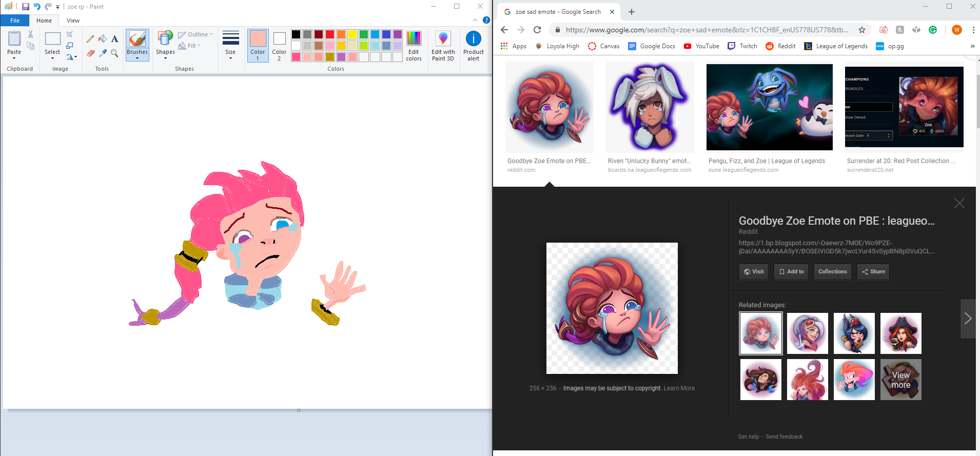The height and width of the screenshot is (456, 980).
Task: Open the Chrome profile avatar
Action: [x=957, y=30]
